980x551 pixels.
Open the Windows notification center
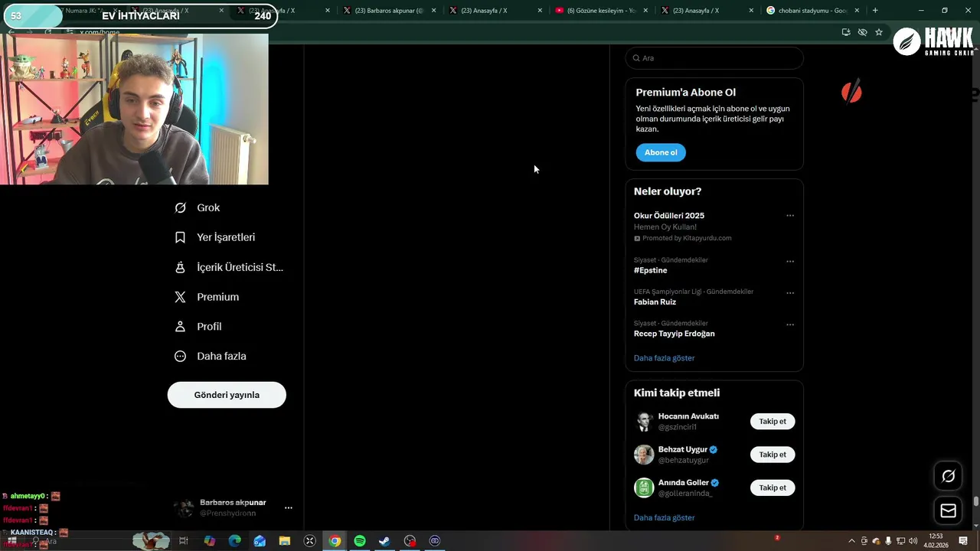point(963,541)
